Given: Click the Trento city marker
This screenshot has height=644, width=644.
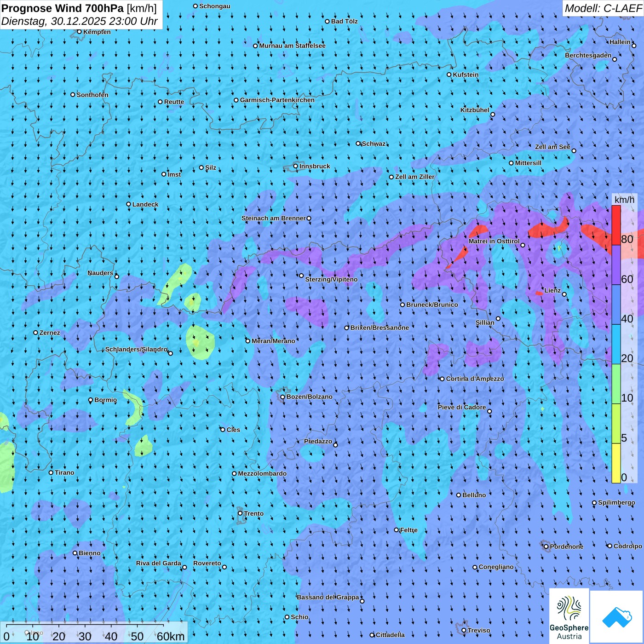Looking at the screenshot, I should point(240,513).
